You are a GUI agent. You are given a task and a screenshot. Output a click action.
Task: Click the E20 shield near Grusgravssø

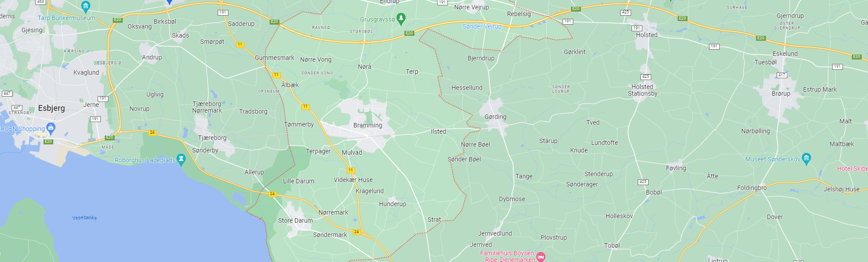click(x=409, y=33)
